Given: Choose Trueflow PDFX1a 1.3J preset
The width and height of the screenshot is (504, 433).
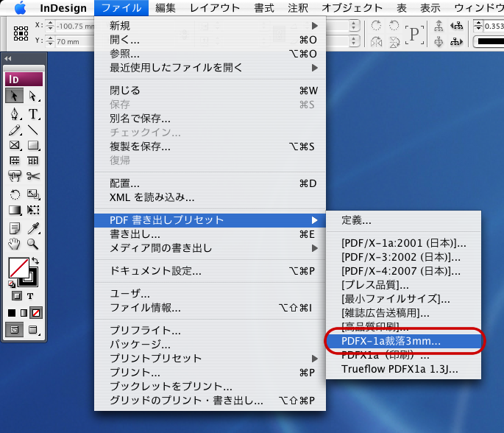Looking at the screenshot, I should click(404, 369).
